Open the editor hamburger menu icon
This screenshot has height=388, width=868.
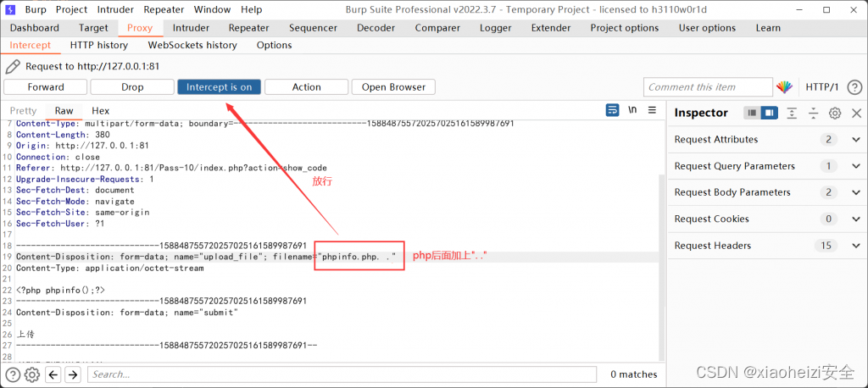[x=652, y=110]
